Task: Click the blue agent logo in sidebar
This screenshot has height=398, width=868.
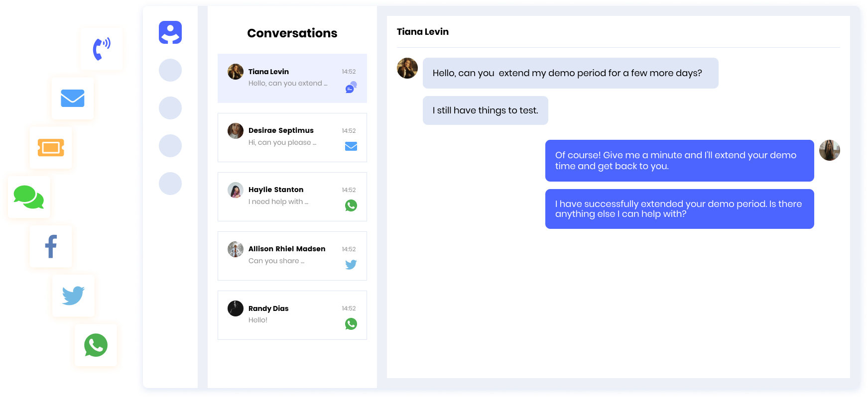Action: click(170, 32)
